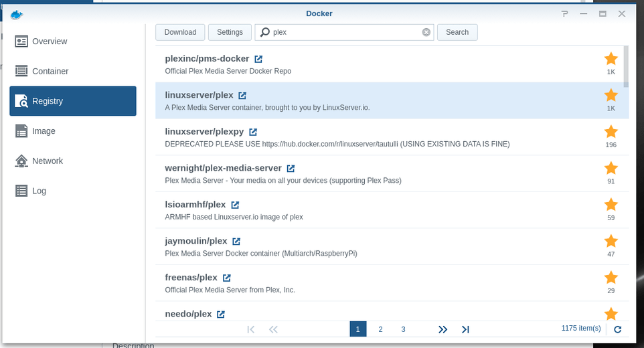Screen dimensions: 644x348
Task: Click the Docker window title text
Action: coord(319,13)
